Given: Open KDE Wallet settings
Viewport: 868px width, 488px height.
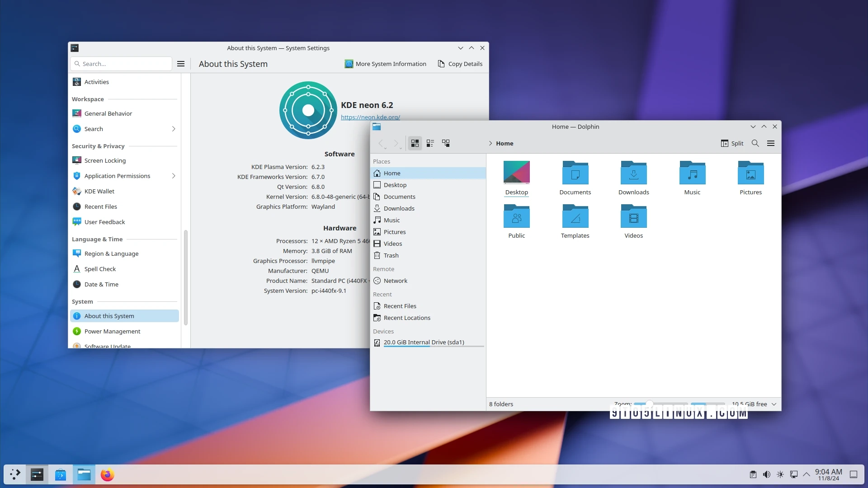Looking at the screenshot, I should tap(124, 191).
